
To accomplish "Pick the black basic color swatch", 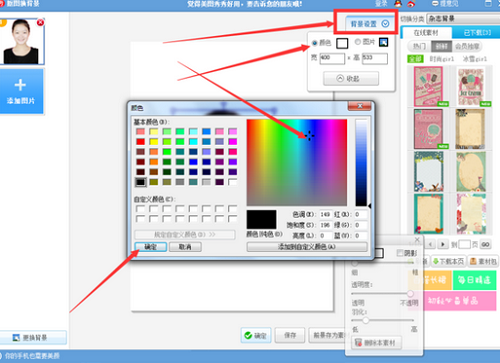I will pos(141,182).
